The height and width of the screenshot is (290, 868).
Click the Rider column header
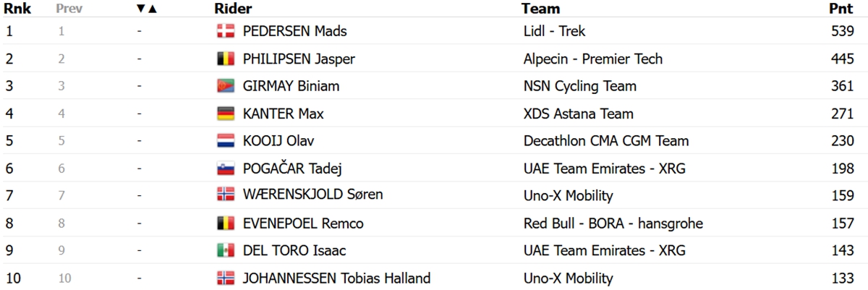click(233, 9)
